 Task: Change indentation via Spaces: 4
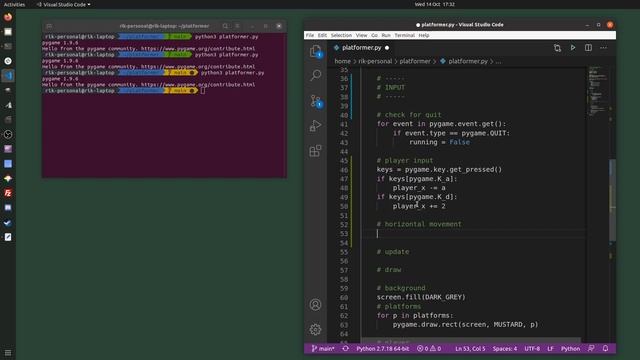pos(504,349)
